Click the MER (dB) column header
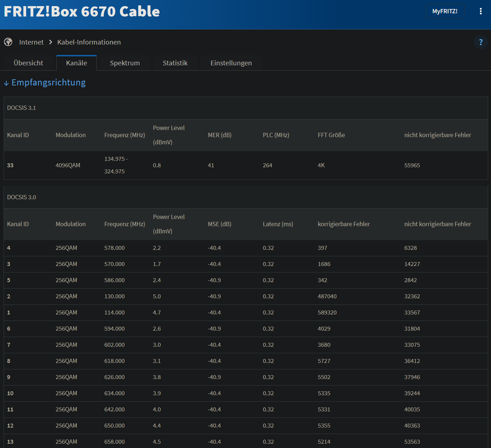Screen dimensions: 491x448 coord(219,135)
